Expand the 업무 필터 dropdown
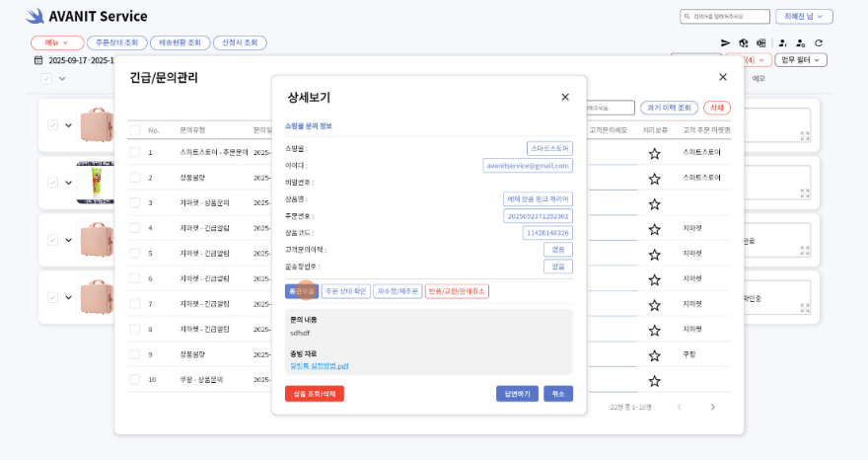 800,60
